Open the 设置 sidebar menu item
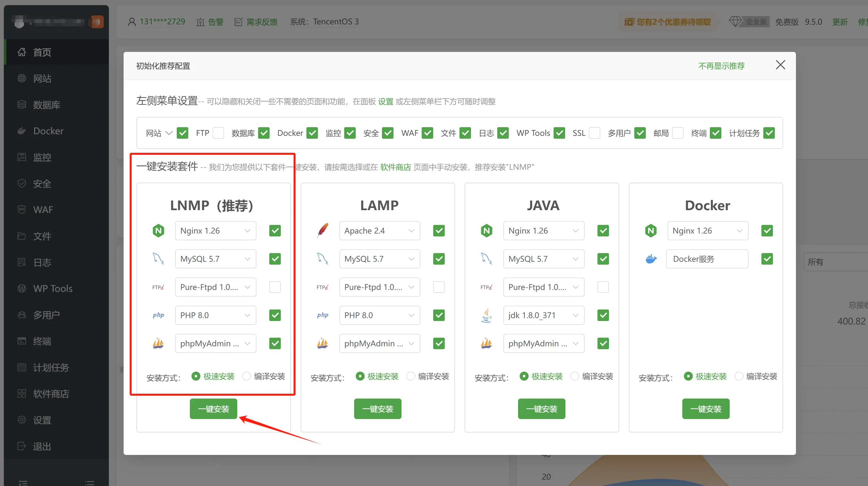The height and width of the screenshot is (486, 868). pyautogui.click(x=56, y=420)
